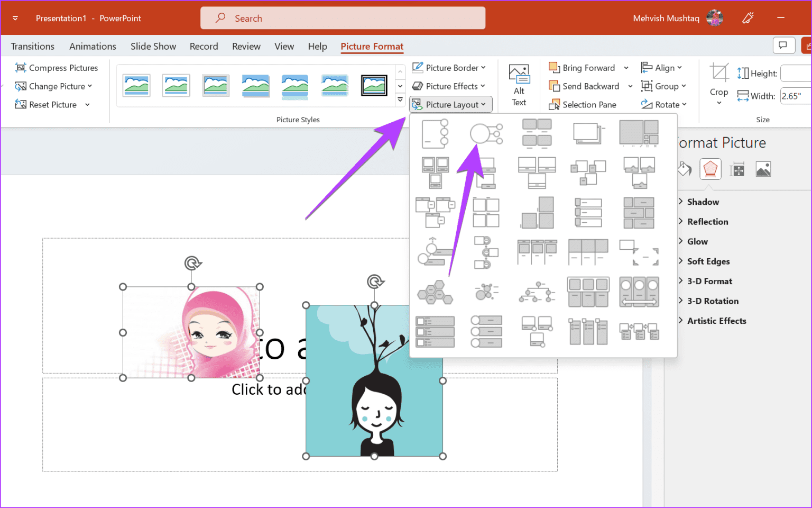The height and width of the screenshot is (508, 812).
Task: Expand the Shadow section
Action: [703, 202]
